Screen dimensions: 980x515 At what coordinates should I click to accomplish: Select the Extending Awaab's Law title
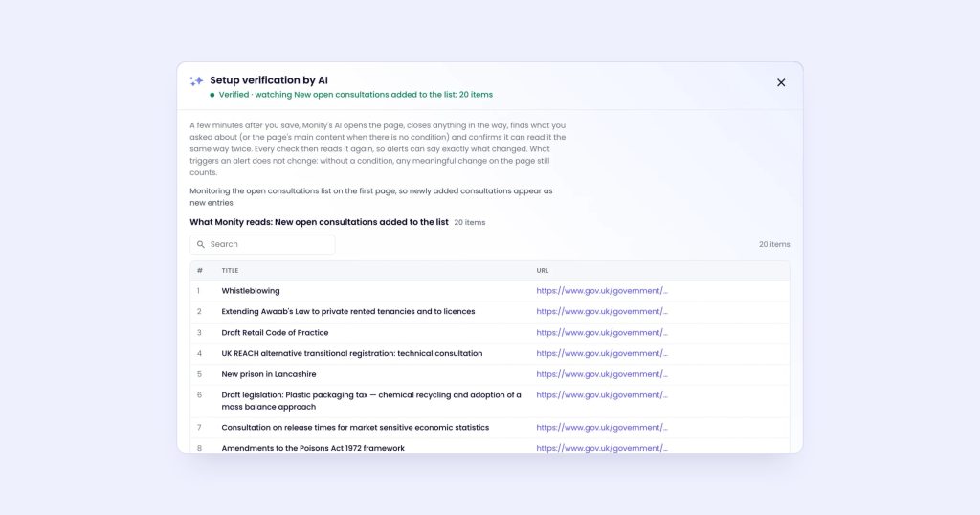click(x=348, y=311)
